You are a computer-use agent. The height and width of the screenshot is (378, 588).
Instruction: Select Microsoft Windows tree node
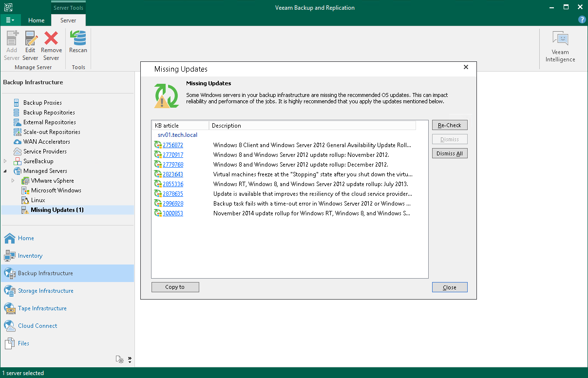pyautogui.click(x=56, y=190)
